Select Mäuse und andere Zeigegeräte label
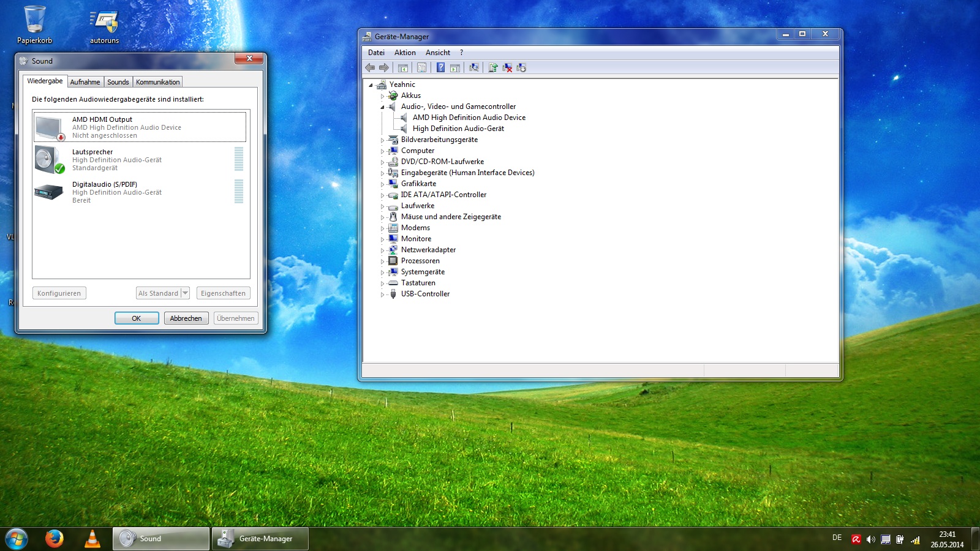Viewport: 980px width, 551px height. coord(451,217)
